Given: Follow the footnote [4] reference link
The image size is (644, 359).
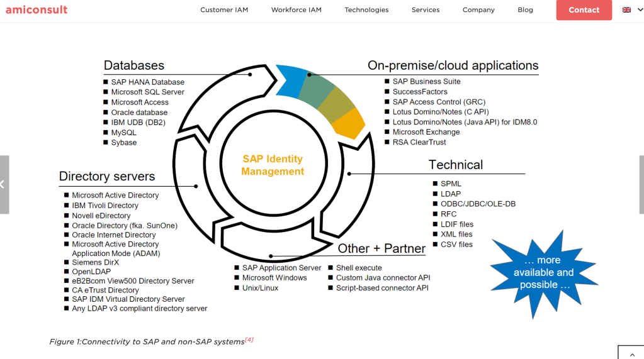Looking at the screenshot, I should (x=249, y=340).
